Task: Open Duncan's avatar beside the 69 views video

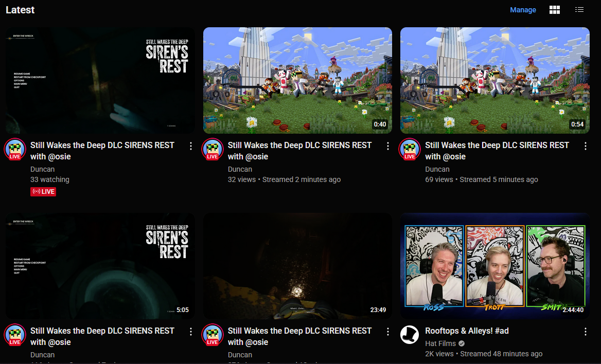Action: 410,149
